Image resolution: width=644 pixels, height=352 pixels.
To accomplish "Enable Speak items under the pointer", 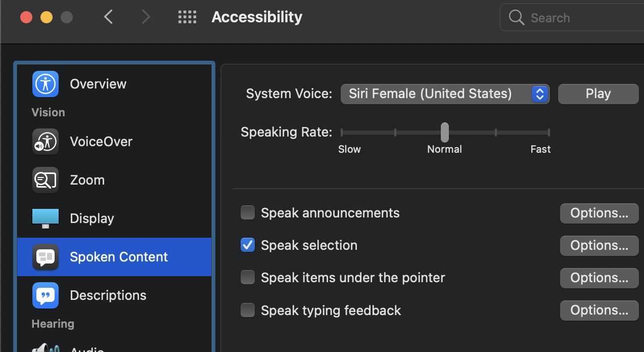I will (248, 278).
